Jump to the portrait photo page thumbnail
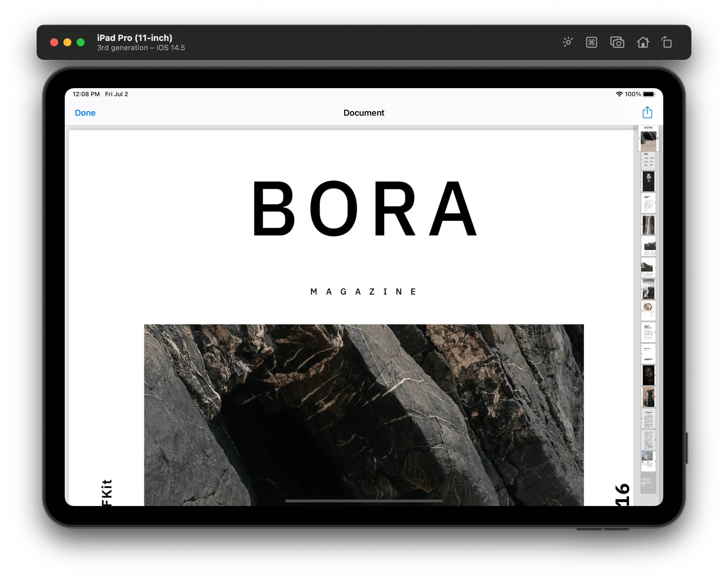The image size is (728, 583). (x=648, y=182)
